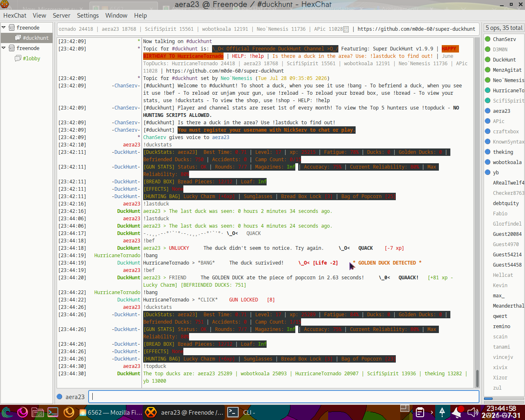
Task: Select the #duckhunt channel in tree
Action: pos(35,38)
